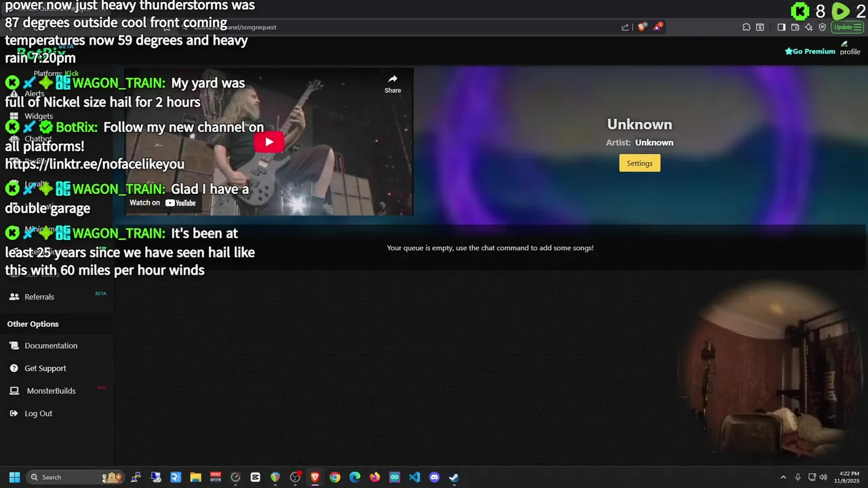Open the Alerts sidebar item
Viewport: 868px width, 488px height.
coord(35,94)
